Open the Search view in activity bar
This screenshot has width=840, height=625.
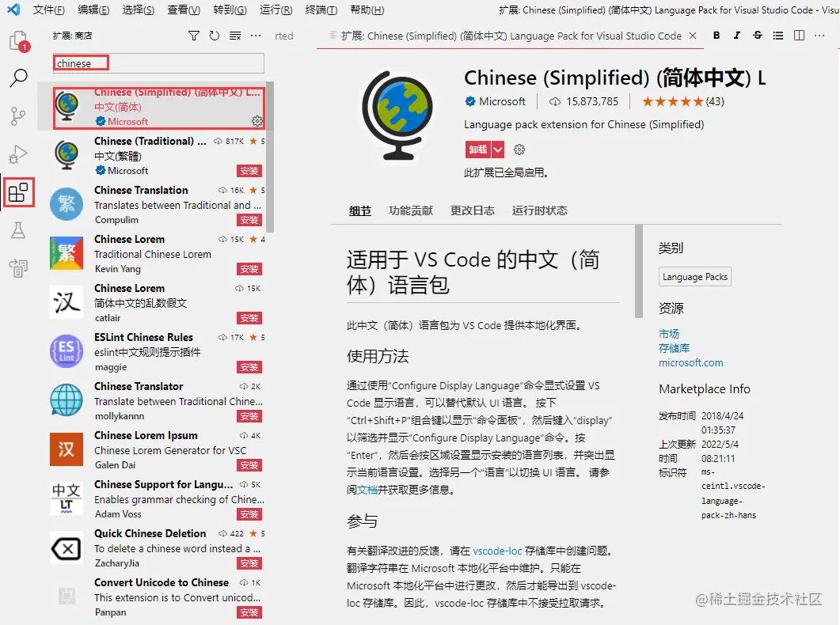pos(19,78)
